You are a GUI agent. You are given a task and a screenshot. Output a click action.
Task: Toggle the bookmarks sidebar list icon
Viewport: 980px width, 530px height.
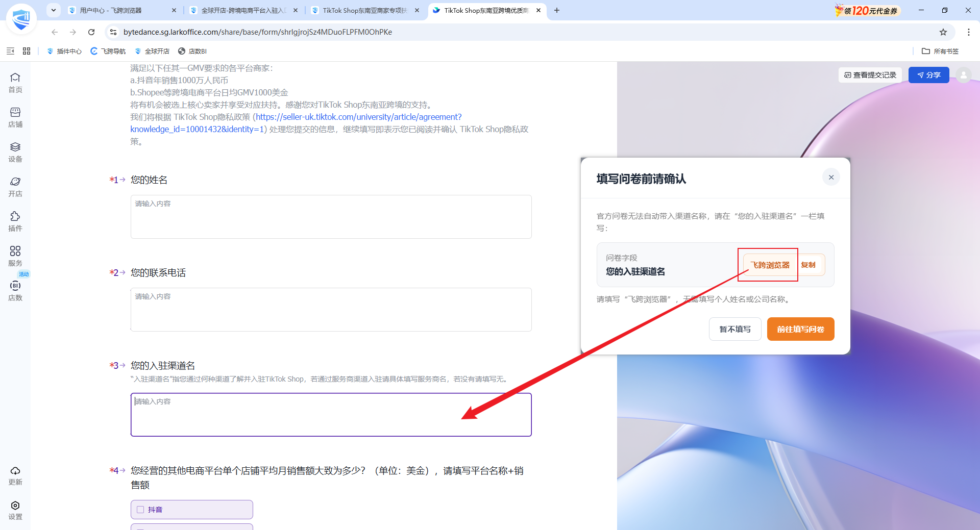click(10, 51)
